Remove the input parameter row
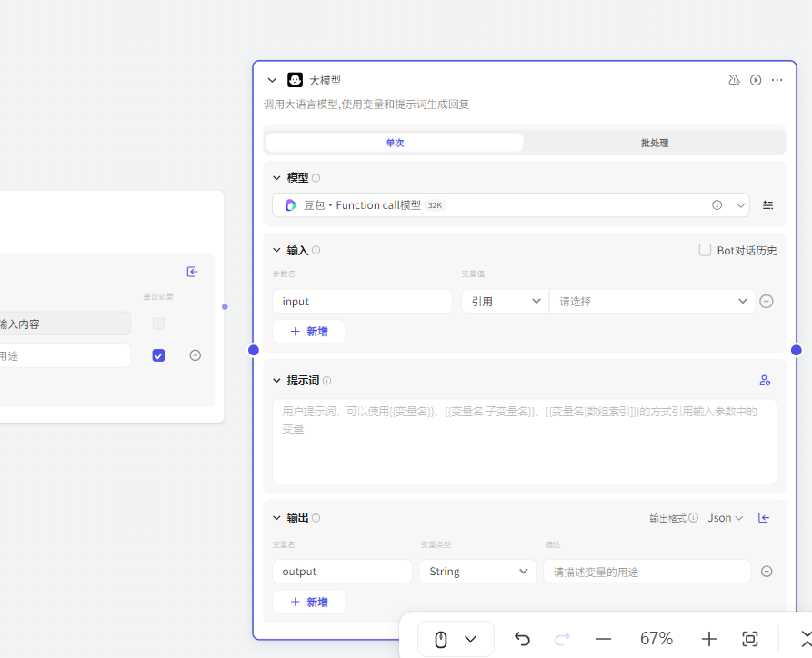Viewport: 812px width, 658px height. [x=767, y=302]
